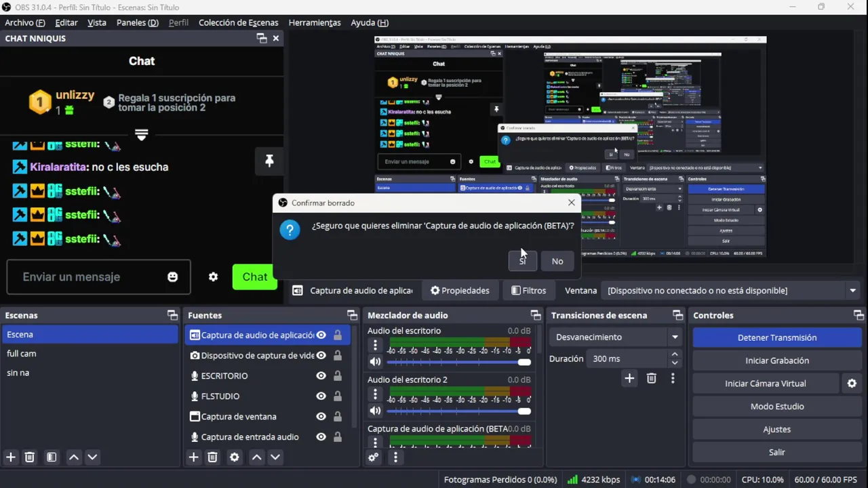
Task: Open three-dot menu for Audio del escritorio 2
Action: pos(375,394)
